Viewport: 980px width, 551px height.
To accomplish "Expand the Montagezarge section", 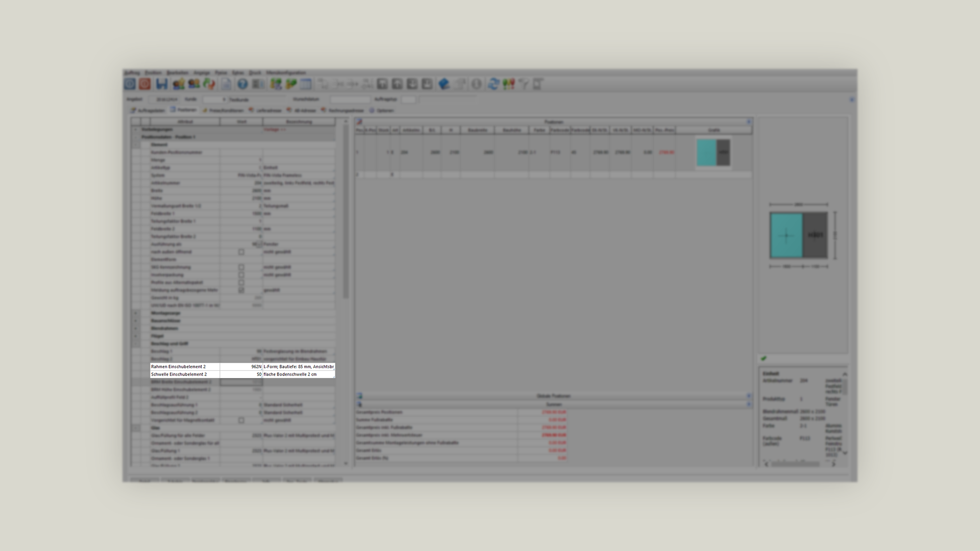I will [x=136, y=313].
